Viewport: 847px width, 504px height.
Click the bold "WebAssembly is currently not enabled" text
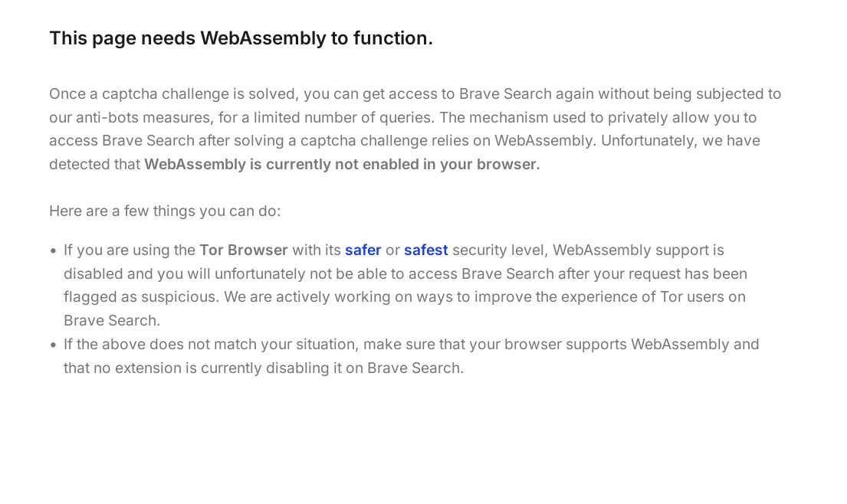coord(342,164)
